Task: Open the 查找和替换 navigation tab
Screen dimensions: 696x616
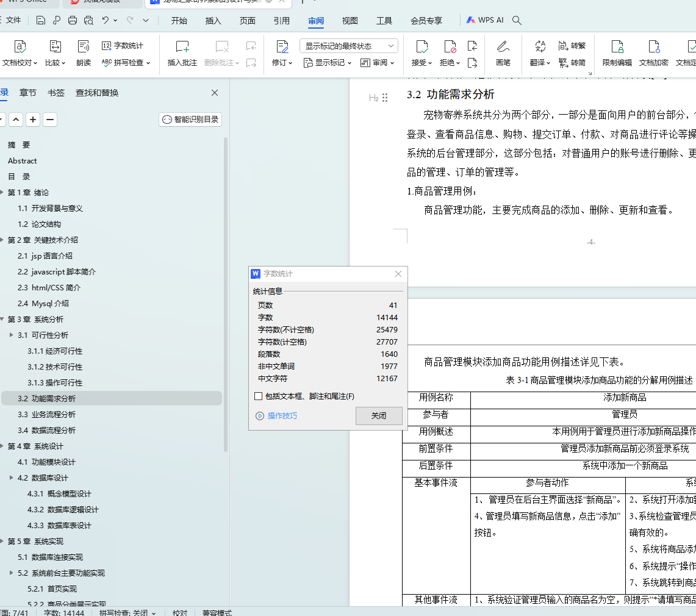Action: pyautogui.click(x=97, y=93)
